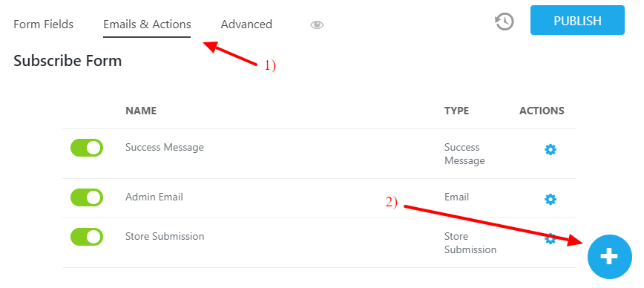Viewport: 644px width, 288px height.
Task: Select the Emails & Actions tab
Action: [147, 24]
